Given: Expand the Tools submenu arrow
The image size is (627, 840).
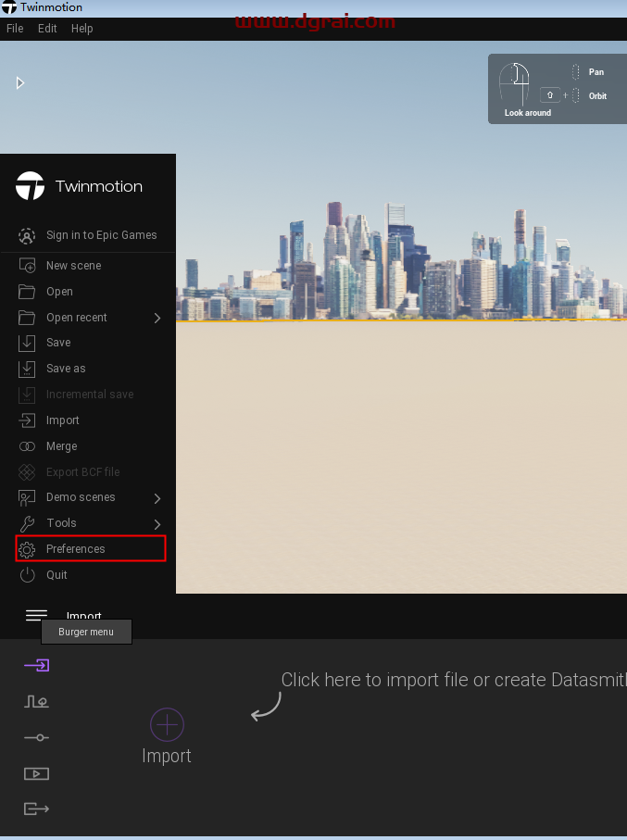Looking at the screenshot, I should point(157,524).
